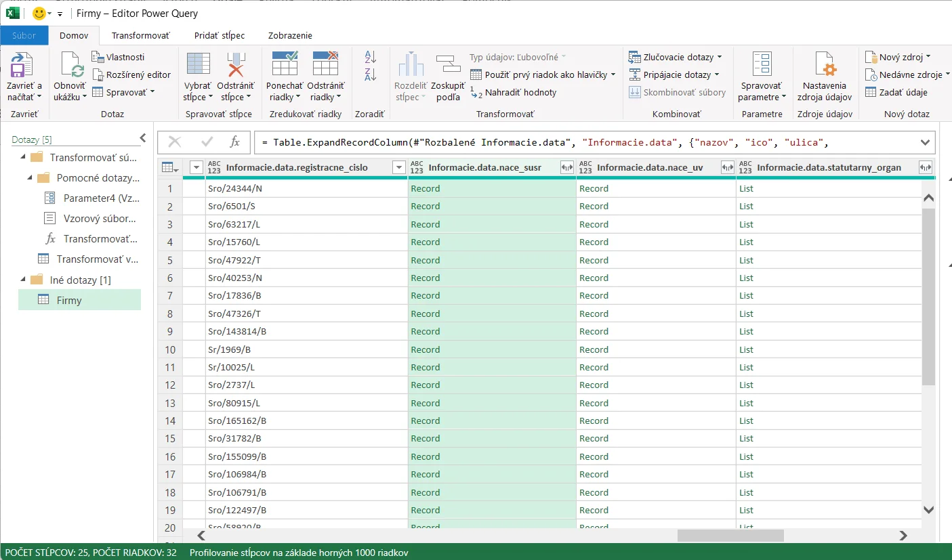Open the Súbor tab
952x560 pixels.
pos(24,35)
